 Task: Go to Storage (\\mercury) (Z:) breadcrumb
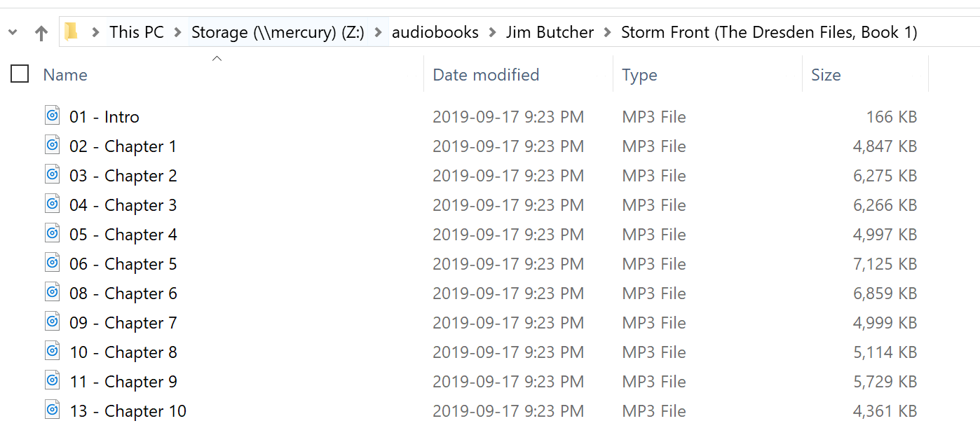(278, 32)
